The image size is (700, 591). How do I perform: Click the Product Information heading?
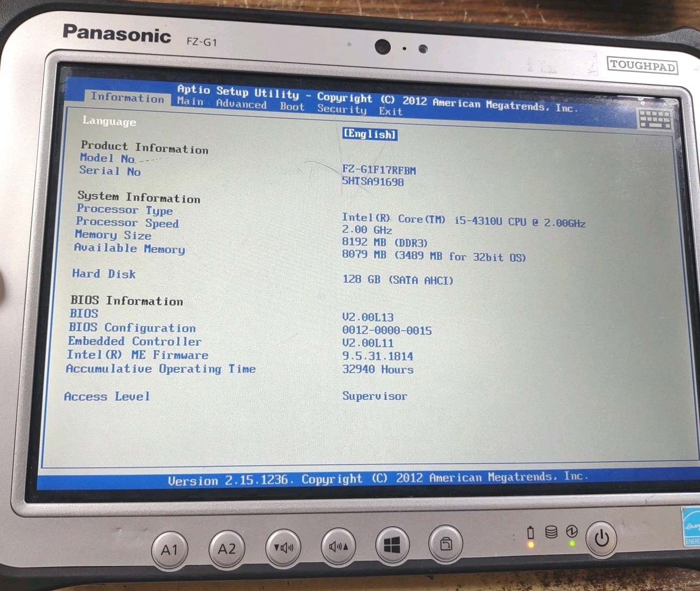[145, 147]
